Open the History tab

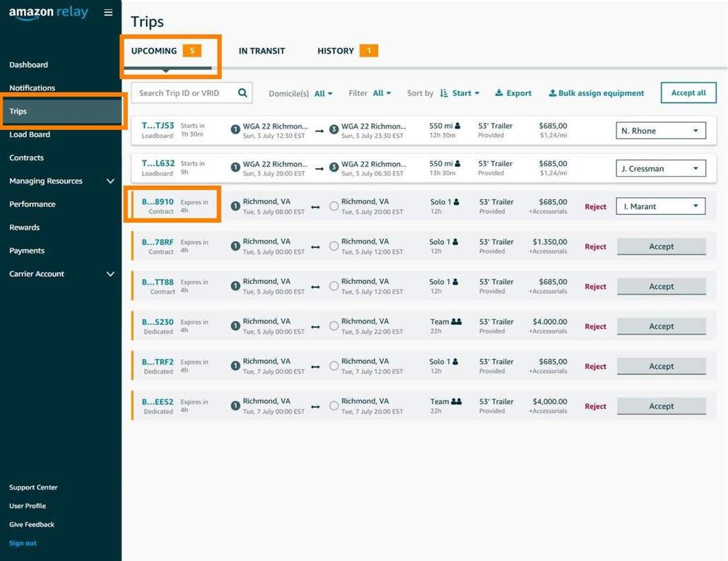(336, 51)
